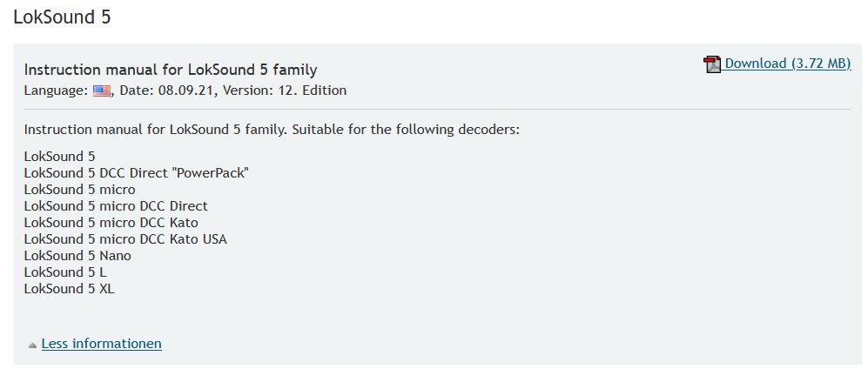This screenshot has height=369, width=868.
Task: Select the LokSound 5 micro DCC Kato entry
Action: tap(111, 223)
